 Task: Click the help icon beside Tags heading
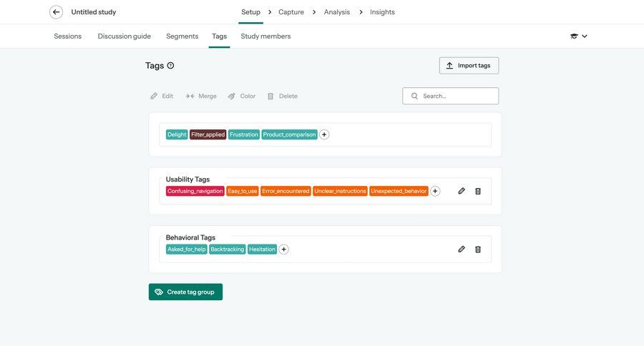(170, 66)
